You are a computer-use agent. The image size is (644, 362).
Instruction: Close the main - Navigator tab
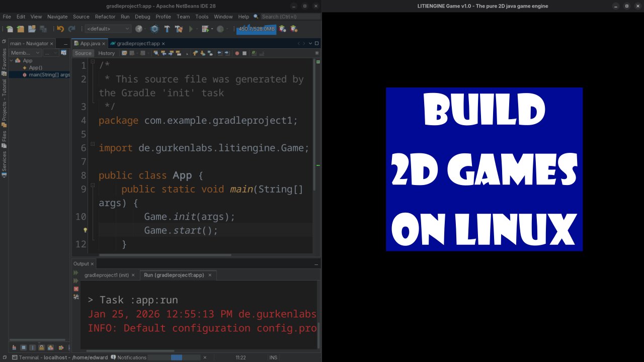pyautogui.click(x=53, y=44)
